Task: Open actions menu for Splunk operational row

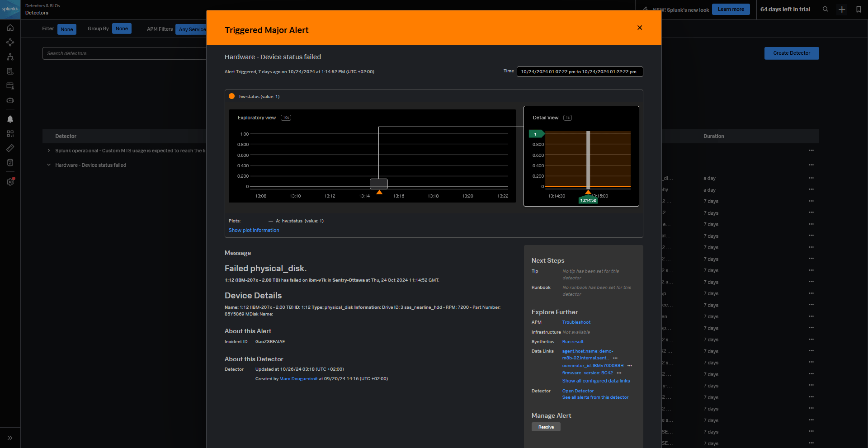Action: (811, 151)
